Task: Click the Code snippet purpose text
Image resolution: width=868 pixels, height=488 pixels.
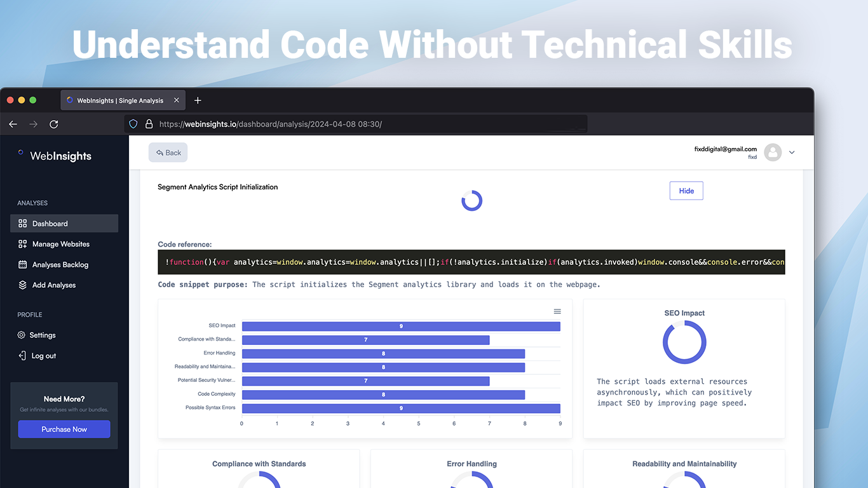Action: tap(379, 284)
